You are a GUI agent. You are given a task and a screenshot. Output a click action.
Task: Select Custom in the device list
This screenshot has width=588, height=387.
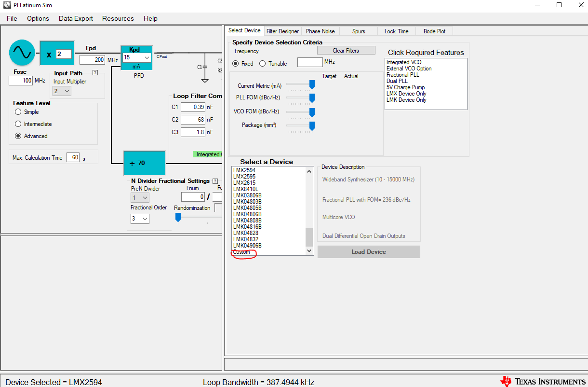(241, 252)
